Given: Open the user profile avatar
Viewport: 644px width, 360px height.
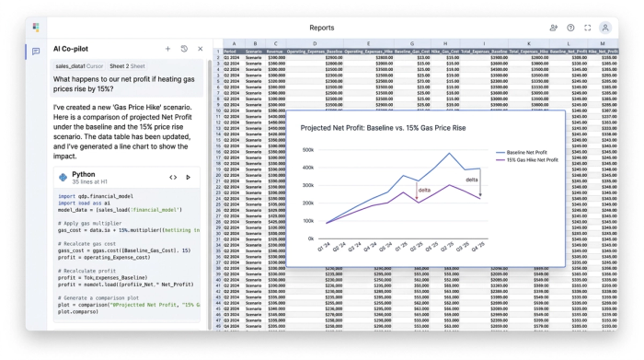Looking at the screenshot, I should point(605,28).
